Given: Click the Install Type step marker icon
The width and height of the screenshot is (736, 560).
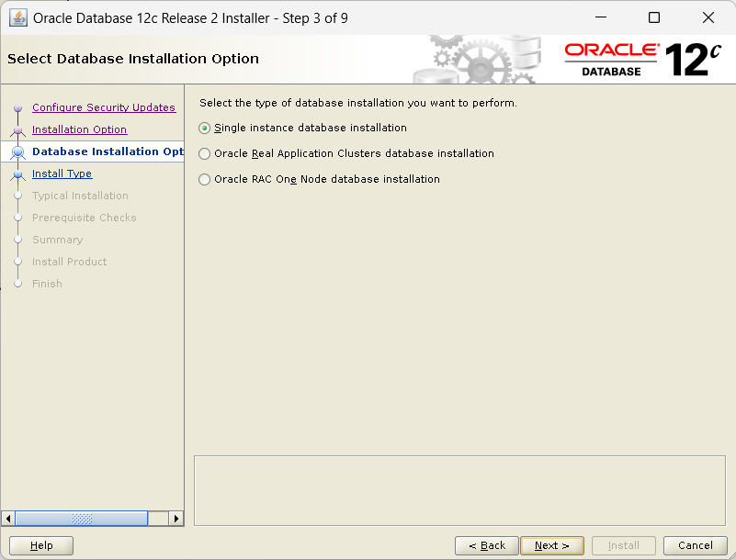Looking at the screenshot, I should point(17,174).
